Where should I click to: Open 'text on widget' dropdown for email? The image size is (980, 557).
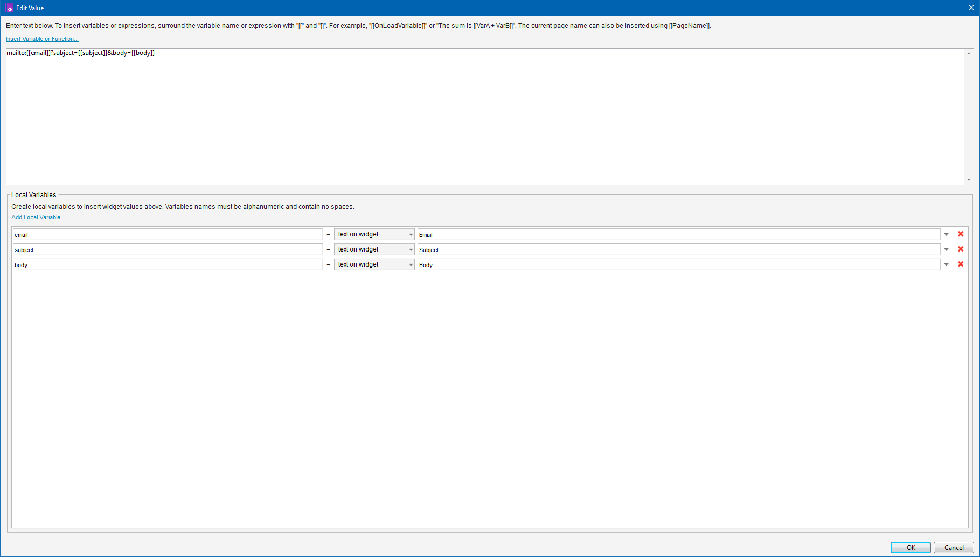374,234
